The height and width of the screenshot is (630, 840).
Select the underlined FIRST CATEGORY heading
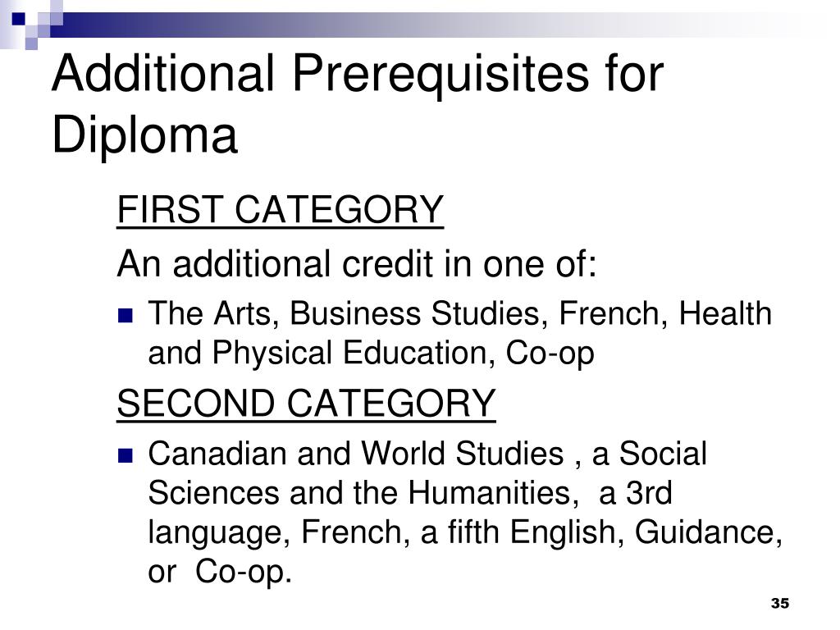click(x=281, y=209)
